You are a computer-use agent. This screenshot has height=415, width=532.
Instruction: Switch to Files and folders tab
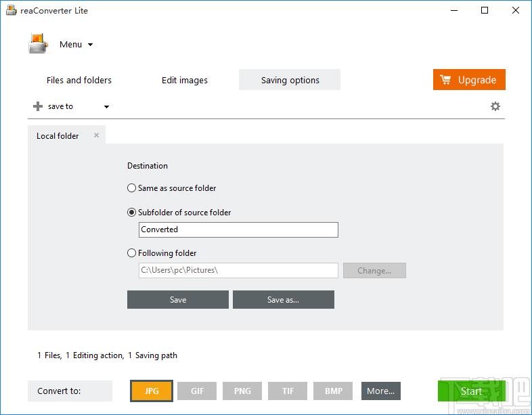[x=79, y=80]
